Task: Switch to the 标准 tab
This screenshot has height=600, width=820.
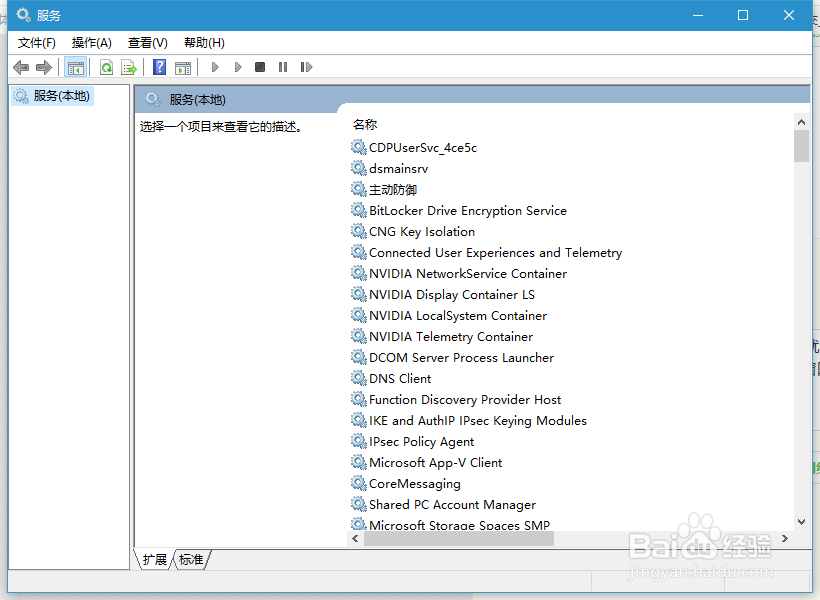Action: 190,560
